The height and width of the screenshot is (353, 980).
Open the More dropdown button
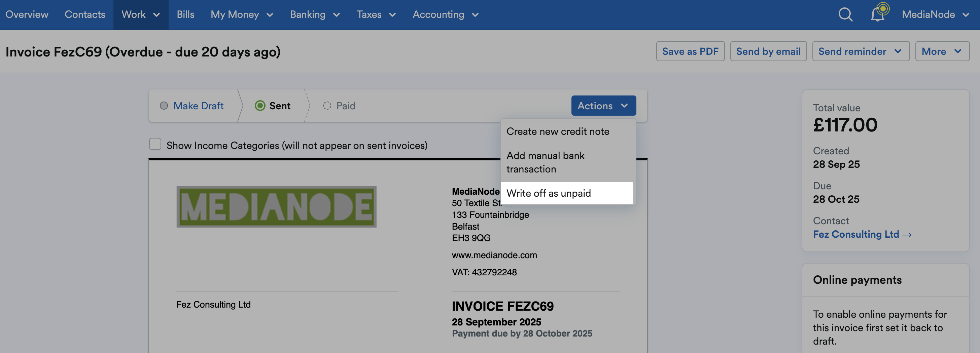pos(942,51)
